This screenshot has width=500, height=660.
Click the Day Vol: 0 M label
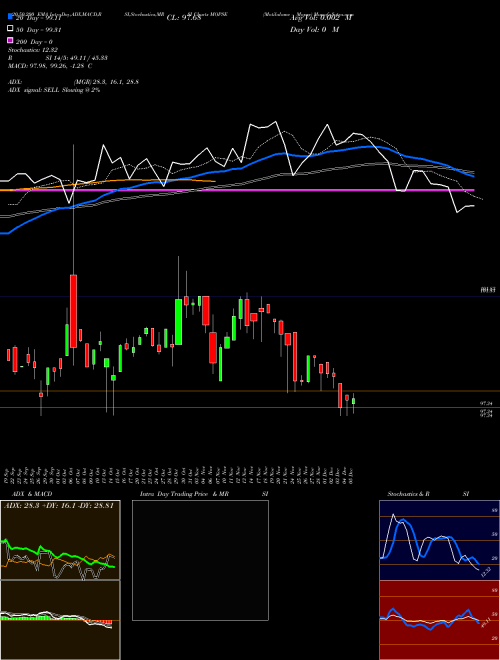coord(314,29)
